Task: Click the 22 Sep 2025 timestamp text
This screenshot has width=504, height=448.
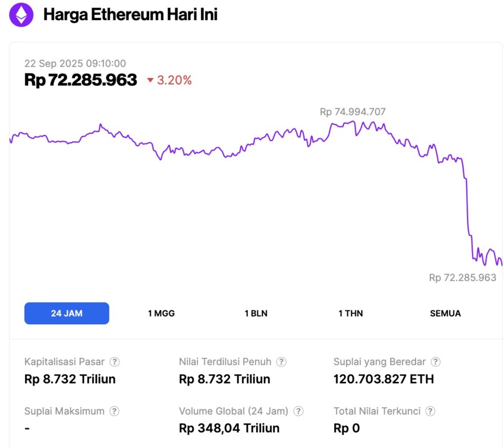Action: tap(75, 63)
